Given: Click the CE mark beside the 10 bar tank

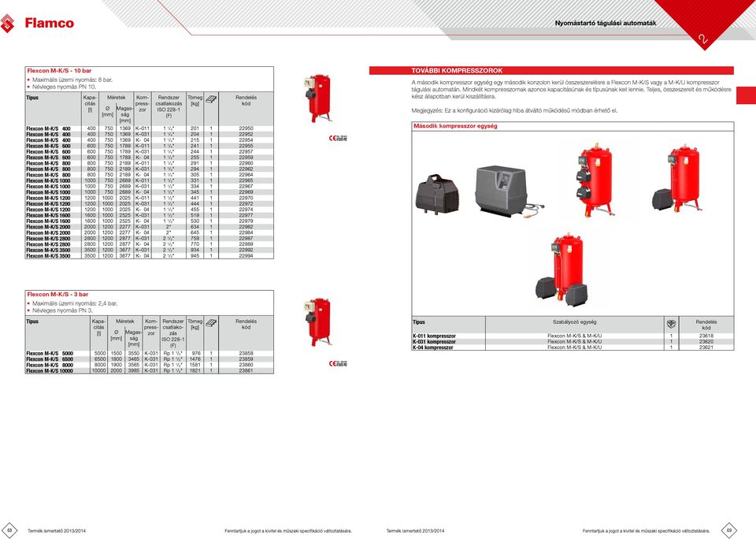Looking at the screenshot, I should point(338,138).
